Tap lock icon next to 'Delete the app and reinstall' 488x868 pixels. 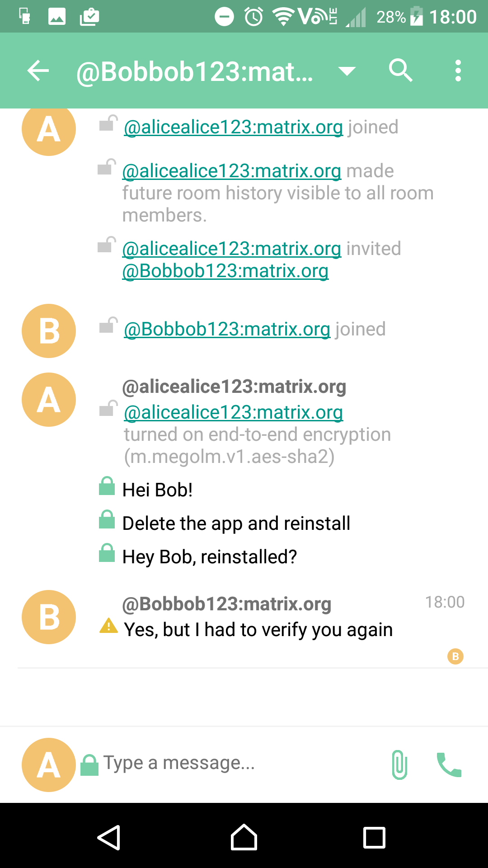[x=107, y=520]
